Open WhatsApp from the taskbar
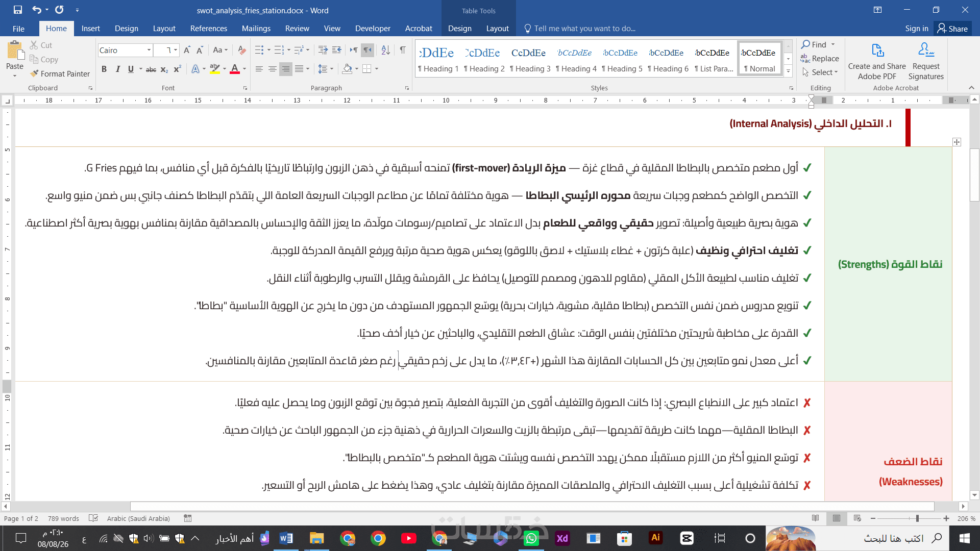This screenshot has width=980, height=551. pyautogui.click(x=531, y=538)
